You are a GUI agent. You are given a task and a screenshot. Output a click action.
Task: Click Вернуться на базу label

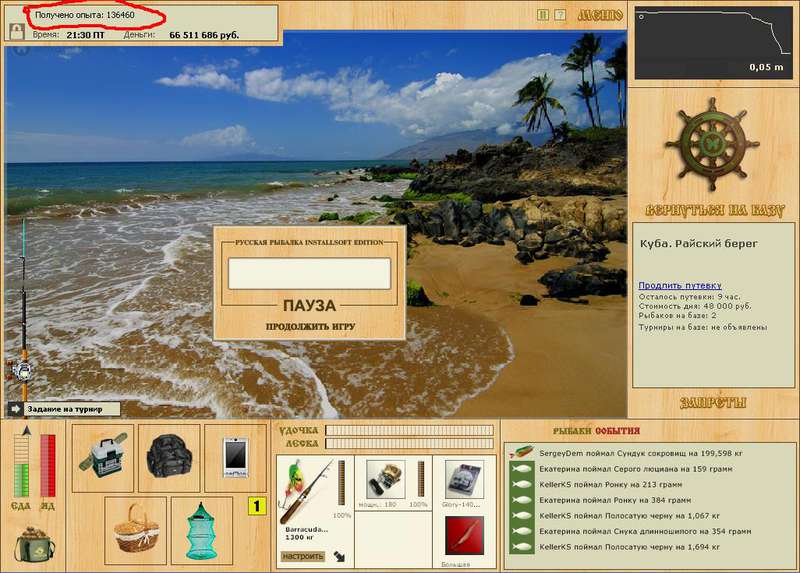point(714,211)
